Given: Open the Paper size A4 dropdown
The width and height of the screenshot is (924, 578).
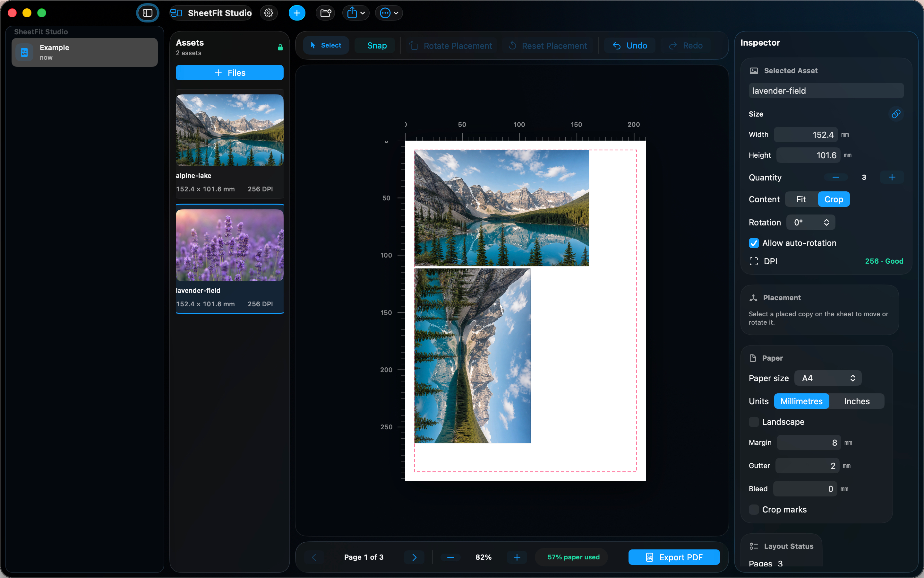Looking at the screenshot, I should [828, 378].
